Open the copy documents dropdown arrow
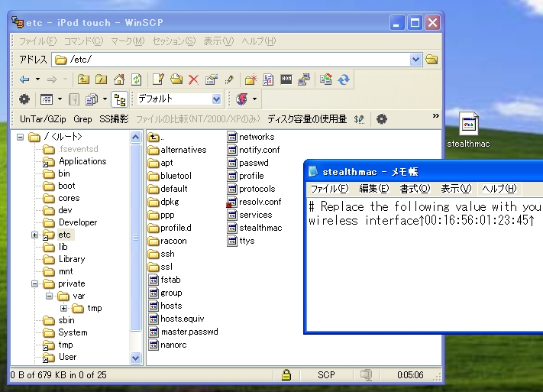The image size is (543, 392). coord(105,99)
